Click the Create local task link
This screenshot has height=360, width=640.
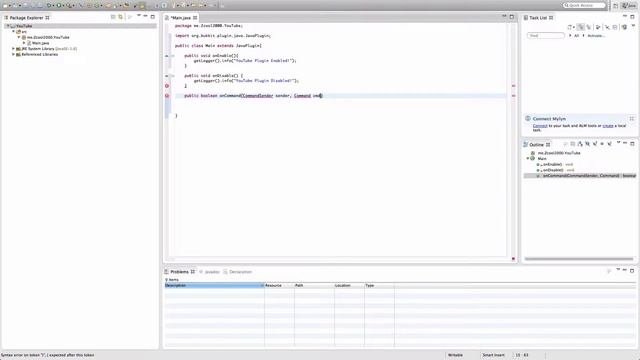coord(608,126)
